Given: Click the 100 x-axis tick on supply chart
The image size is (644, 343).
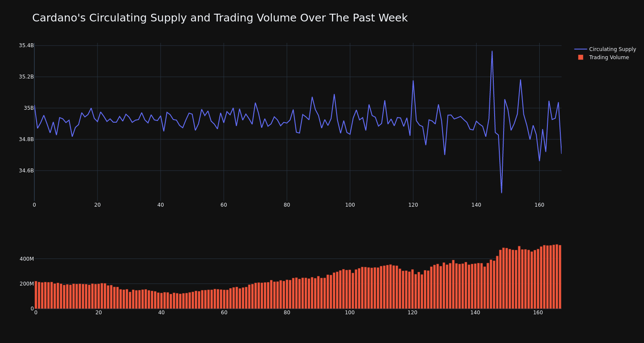Looking at the screenshot, I should pyautogui.click(x=350, y=205).
